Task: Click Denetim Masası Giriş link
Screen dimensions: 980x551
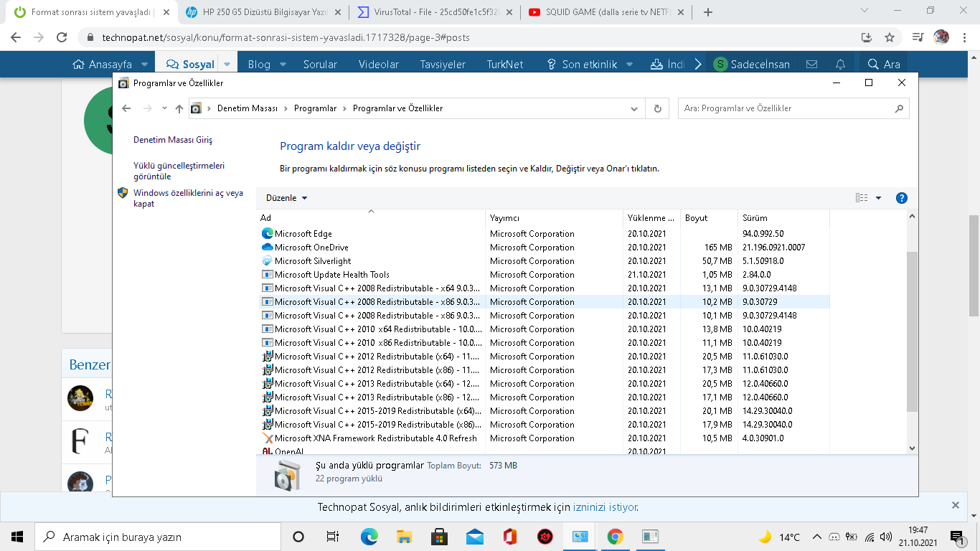Action: pos(173,140)
